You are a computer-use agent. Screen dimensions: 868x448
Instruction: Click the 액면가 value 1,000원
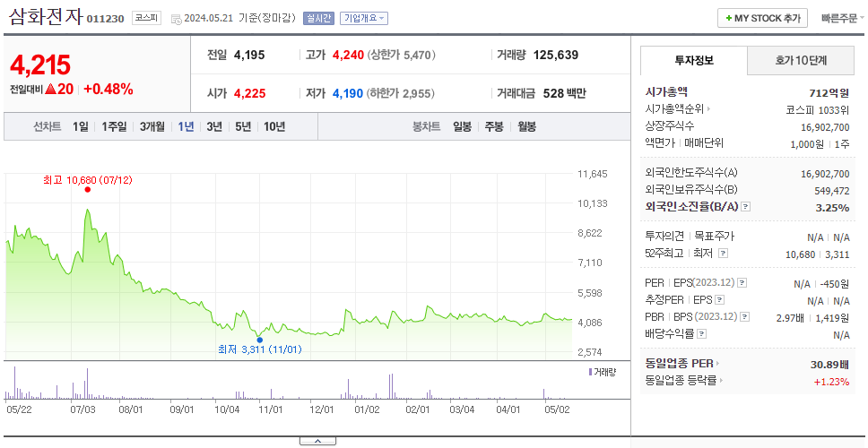click(809, 143)
